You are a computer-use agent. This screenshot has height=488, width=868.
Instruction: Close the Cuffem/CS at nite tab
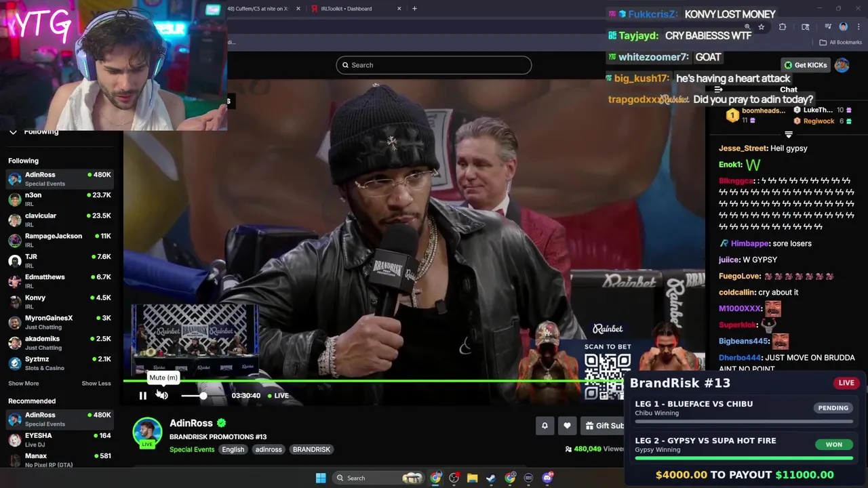tap(298, 9)
